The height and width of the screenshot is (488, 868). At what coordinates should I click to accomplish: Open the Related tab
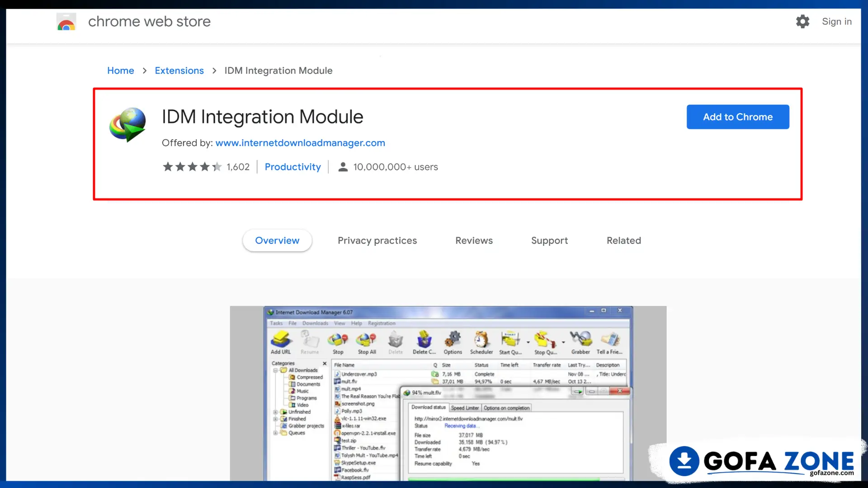623,240
